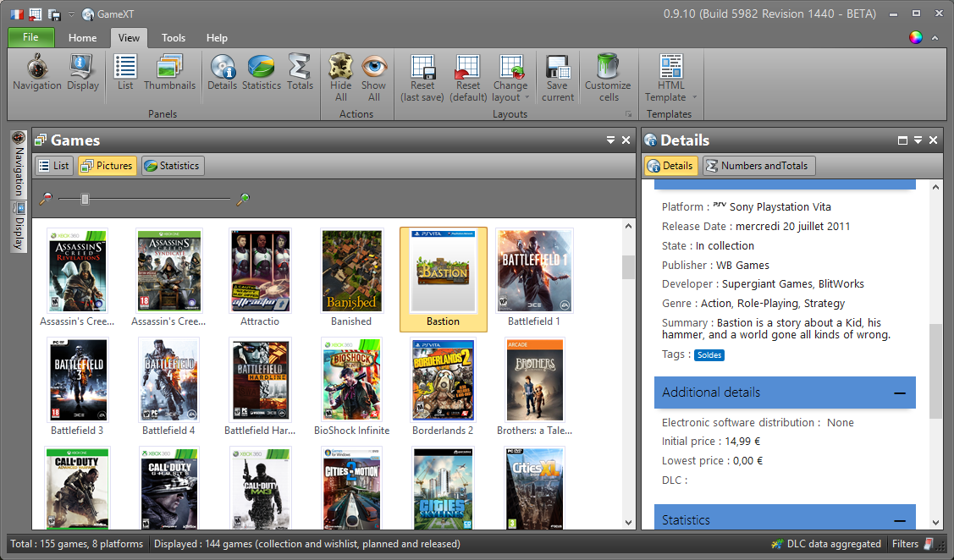Collapse the Additional details section
Screen dimensions: 954x560
(899, 393)
